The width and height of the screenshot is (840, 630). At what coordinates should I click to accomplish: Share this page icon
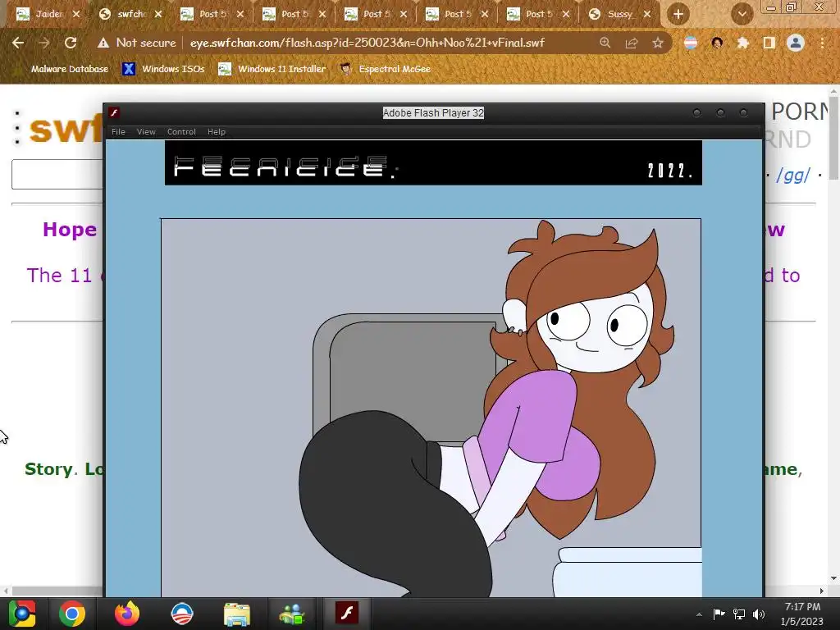tap(632, 43)
